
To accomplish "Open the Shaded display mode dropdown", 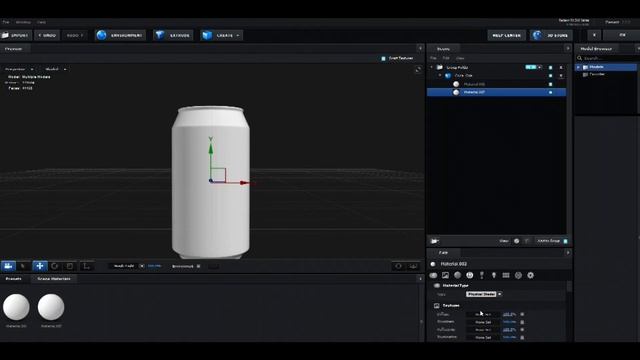I will [56, 69].
